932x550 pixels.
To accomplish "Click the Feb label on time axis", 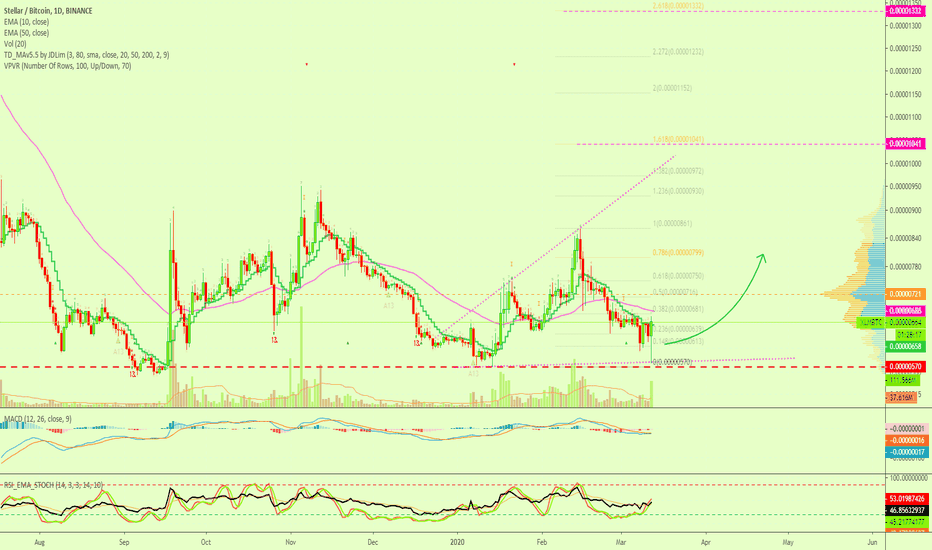I will 541,542.
